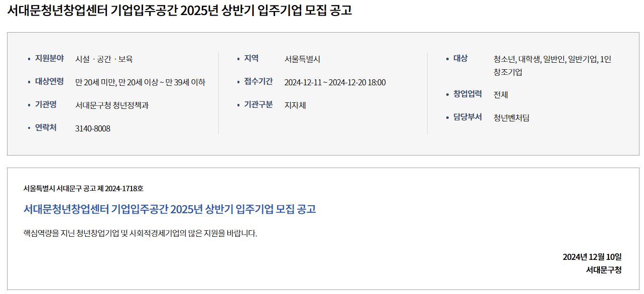The width and height of the screenshot is (644, 294).
Task: Click the blue announcement title text
Action: [x=170, y=209]
